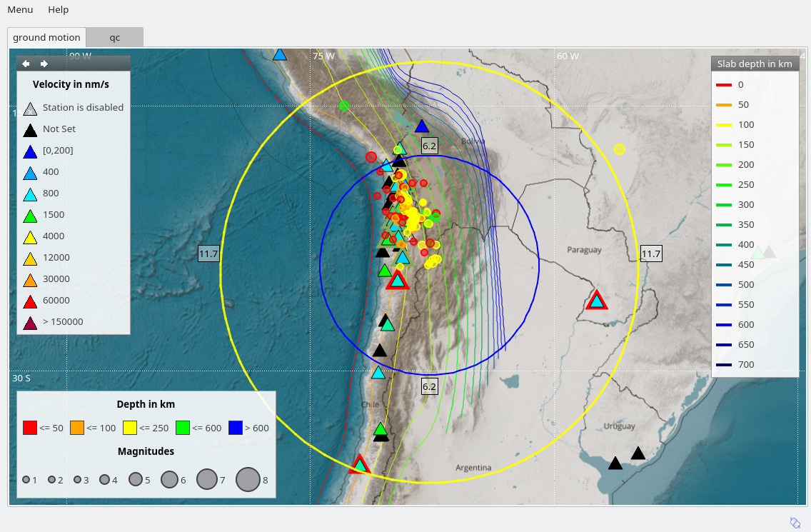Click the red-outlined station triangle in Paraguay

(x=596, y=301)
